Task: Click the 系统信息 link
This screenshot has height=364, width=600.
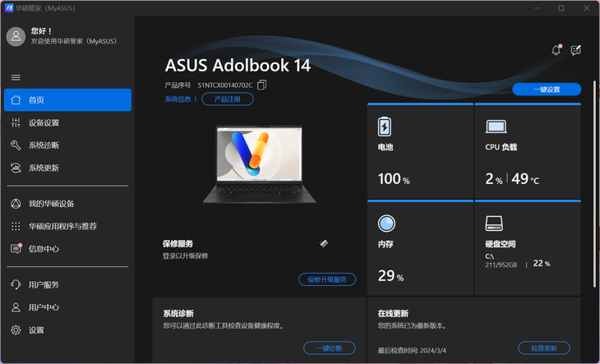Action: pos(178,99)
